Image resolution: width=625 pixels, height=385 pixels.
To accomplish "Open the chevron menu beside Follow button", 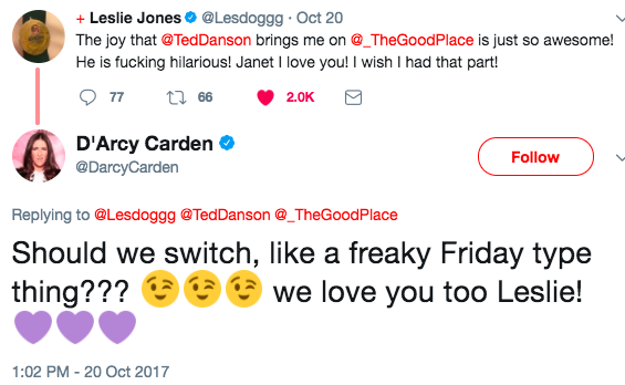I will point(620,158).
